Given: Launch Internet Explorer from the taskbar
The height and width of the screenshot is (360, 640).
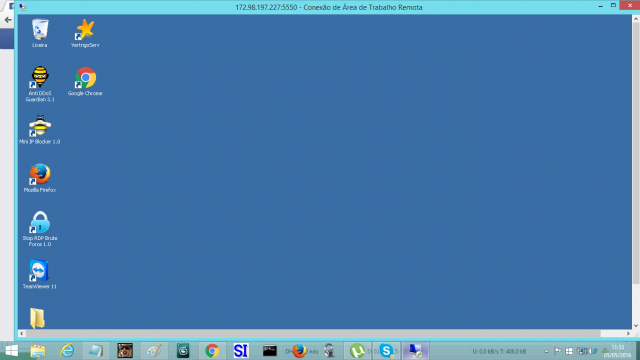Looking at the screenshot, I should (x=67, y=351).
